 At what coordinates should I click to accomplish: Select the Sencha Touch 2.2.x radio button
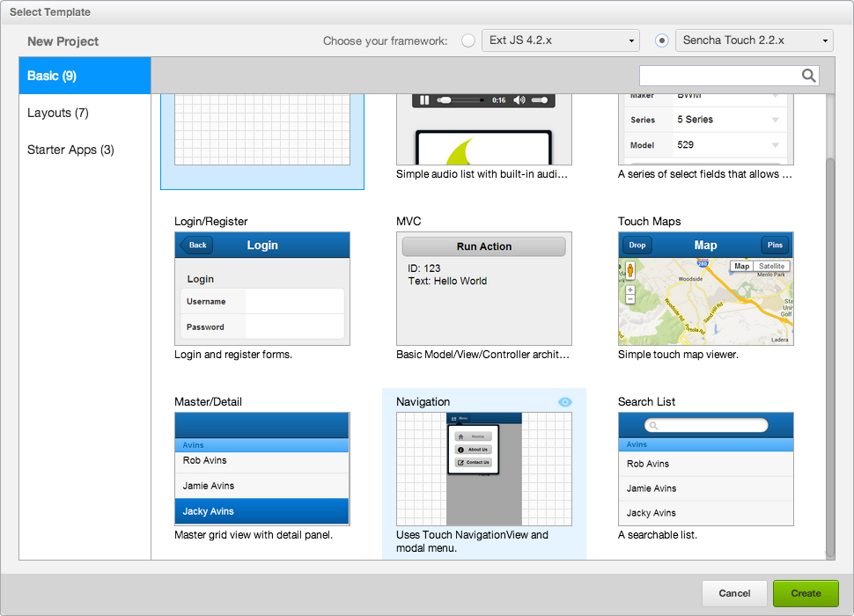[659, 40]
